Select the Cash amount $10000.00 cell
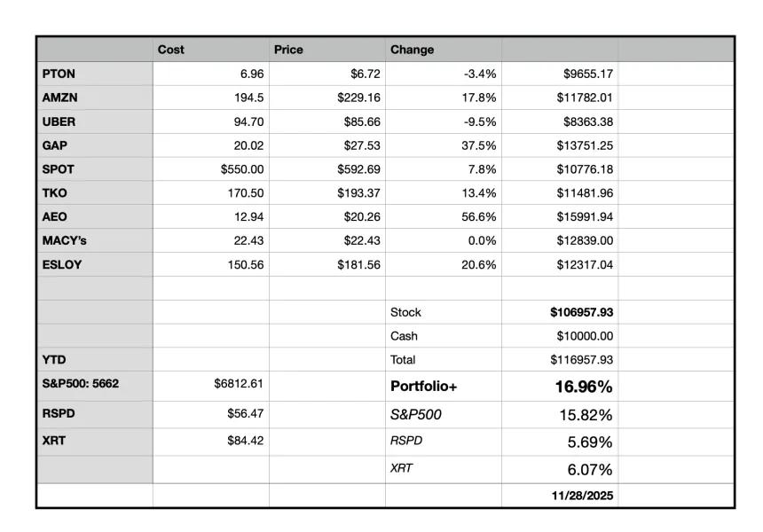 point(560,336)
